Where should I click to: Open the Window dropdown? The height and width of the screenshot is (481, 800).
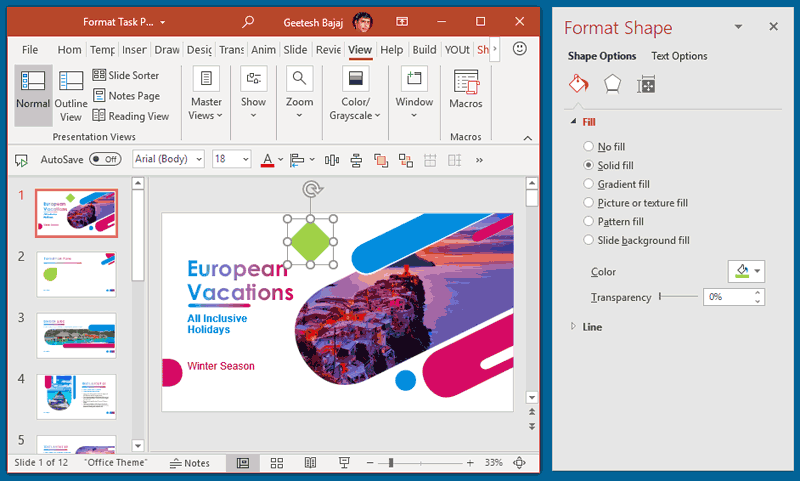click(x=414, y=94)
